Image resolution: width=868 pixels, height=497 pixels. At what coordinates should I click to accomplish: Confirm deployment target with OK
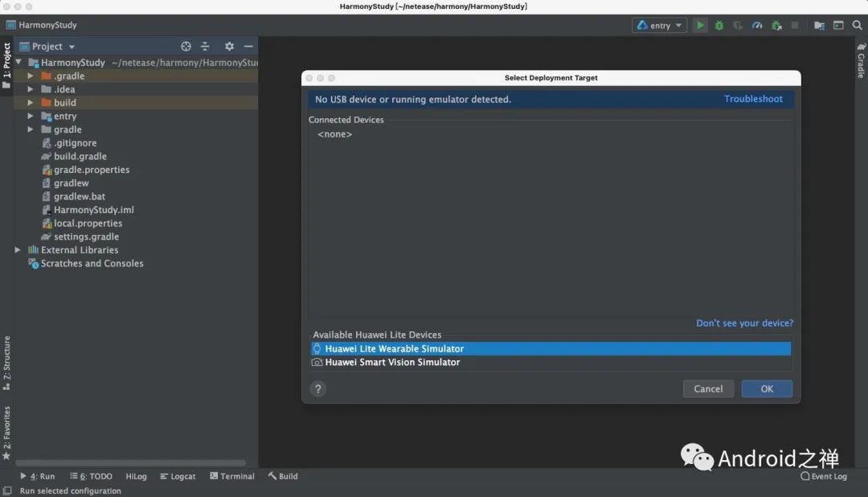[767, 389]
